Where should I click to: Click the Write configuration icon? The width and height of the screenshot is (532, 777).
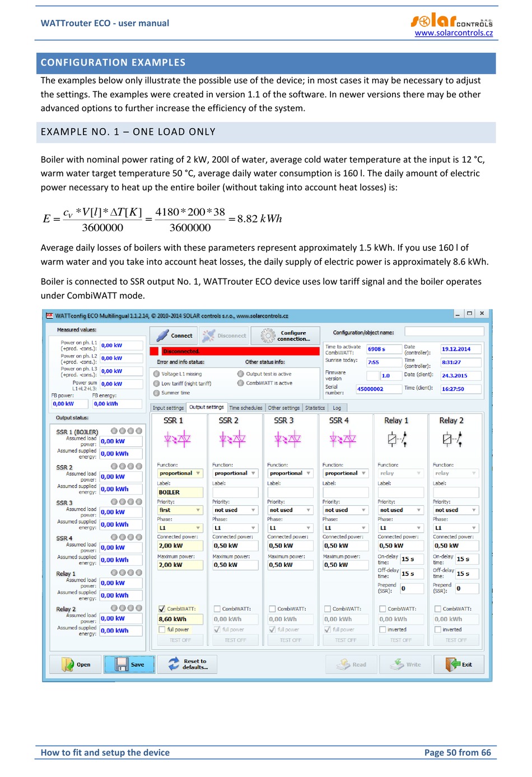pos(397,664)
